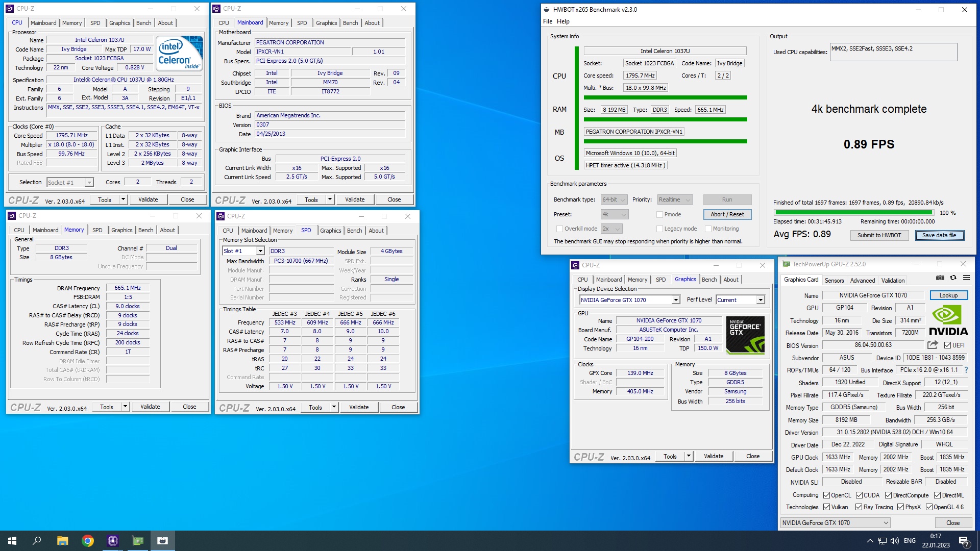Click the Used CPU capabilities text box
Screen dimensions: 980x551
[893, 52]
